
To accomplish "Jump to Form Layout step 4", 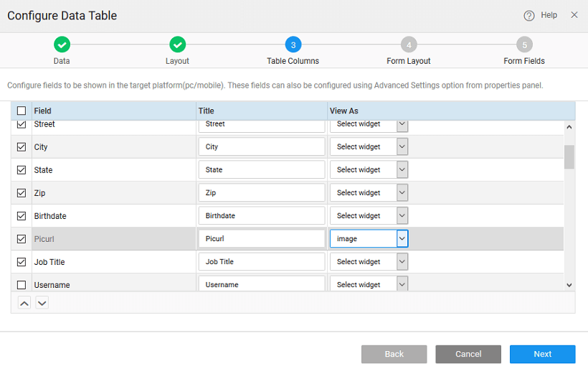I will (x=409, y=45).
